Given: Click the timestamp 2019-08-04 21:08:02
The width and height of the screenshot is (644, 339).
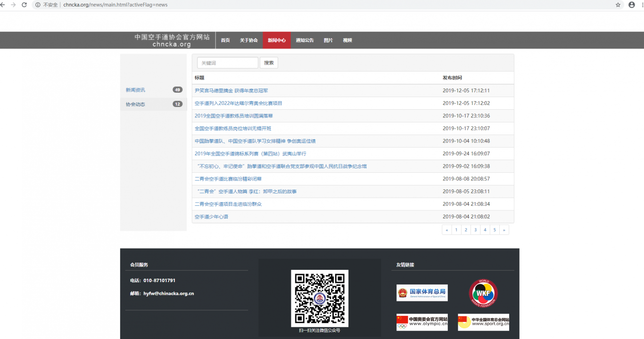Looking at the screenshot, I should pos(466,217).
